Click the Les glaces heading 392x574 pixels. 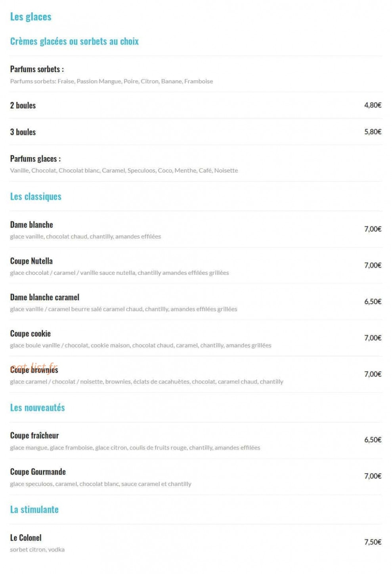(x=31, y=17)
